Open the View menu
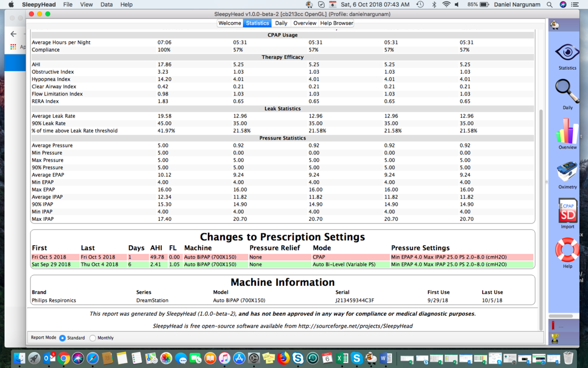 pyautogui.click(x=86, y=5)
